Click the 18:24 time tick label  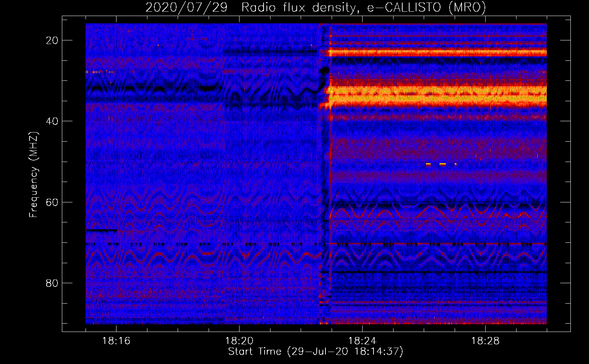tap(362, 341)
